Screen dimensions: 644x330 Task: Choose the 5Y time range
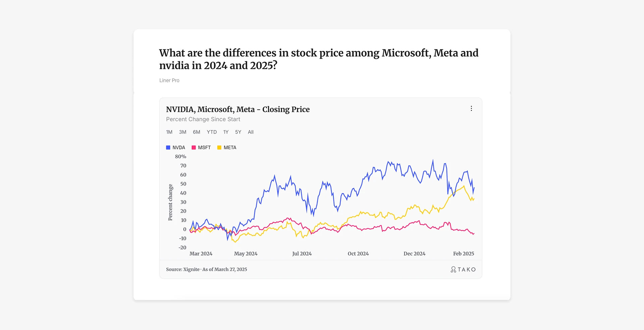[238, 132]
